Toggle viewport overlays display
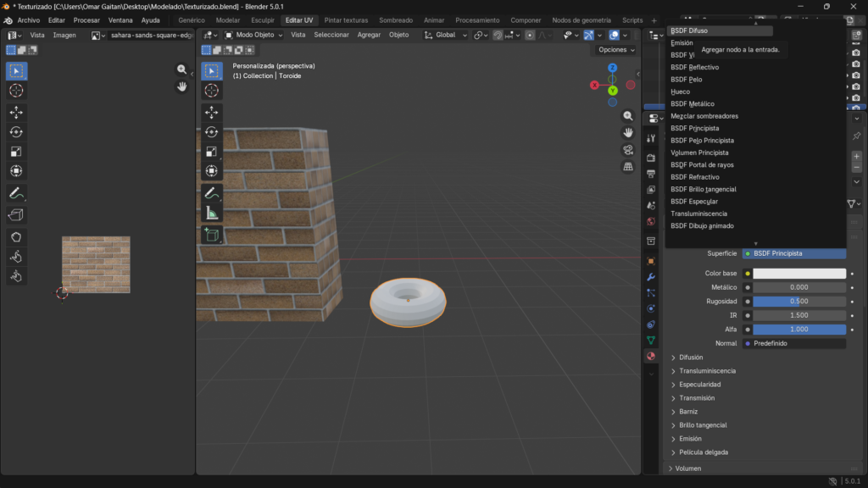Screen dimensions: 868x488 614,35
